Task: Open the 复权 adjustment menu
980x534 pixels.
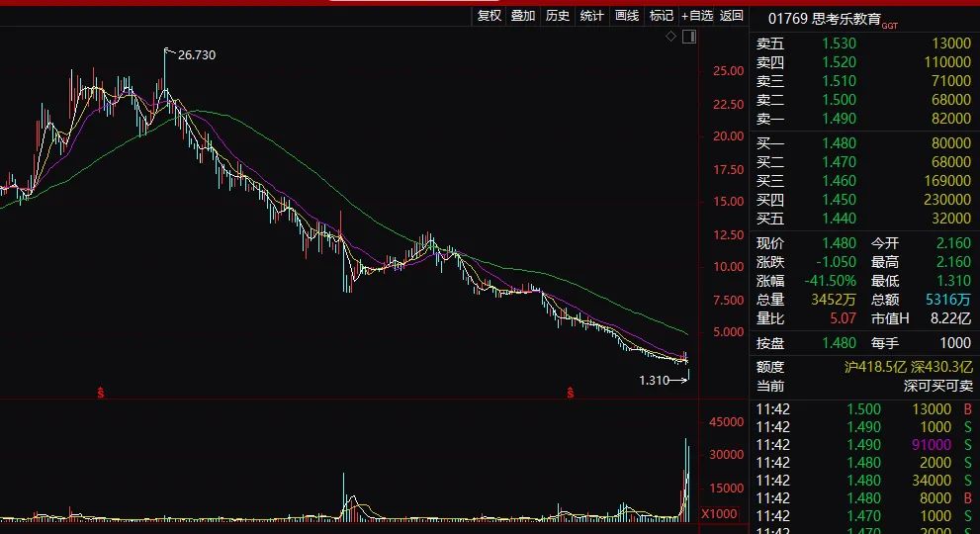Action: click(x=490, y=16)
